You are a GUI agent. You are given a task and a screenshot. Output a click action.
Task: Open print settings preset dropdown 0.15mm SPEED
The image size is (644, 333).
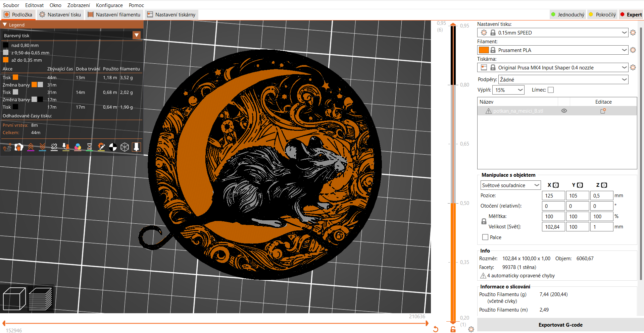pos(624,33)
